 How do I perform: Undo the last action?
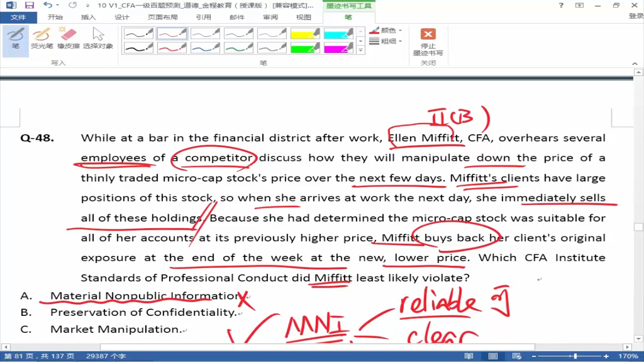(x=48, y=6)
